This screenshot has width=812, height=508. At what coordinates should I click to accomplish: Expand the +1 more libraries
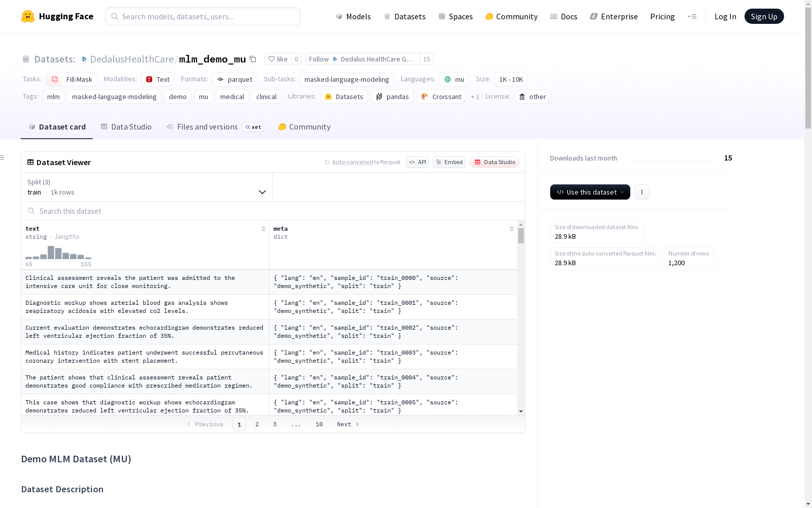475,97
